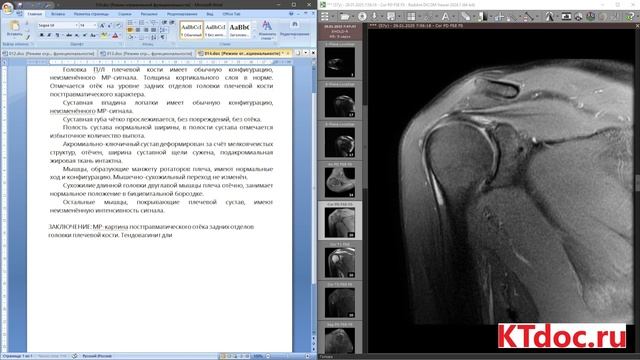Click the 'Русский (Россия)' language indicator

pos(97,356)
